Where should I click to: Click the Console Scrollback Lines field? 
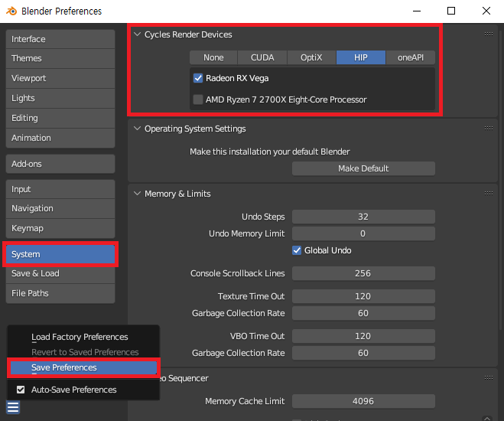(x=363, y=273)
